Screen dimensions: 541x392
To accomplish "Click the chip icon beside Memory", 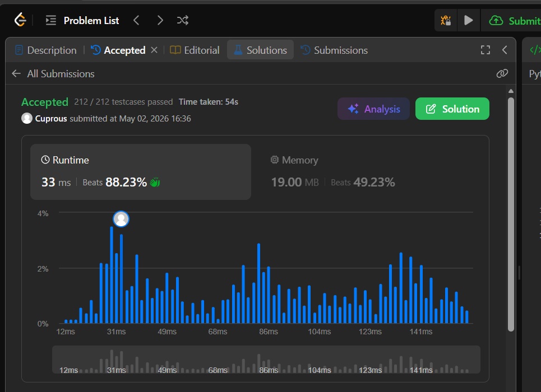I will click(x=275, y=160).
